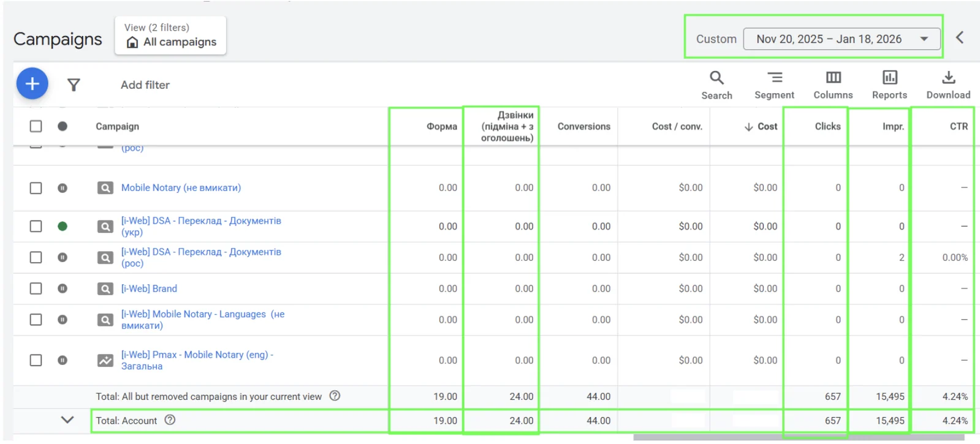Sort by the CTR column header
The height and width of the screenshot is (444, 980).
click(959, 127)
